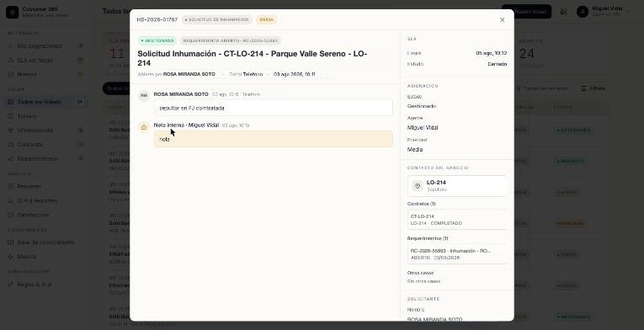The width and height of the screenshot is (644, 330).
Task: Click the Gestionado status badge
Action: pyautogui.click(x=157, y=40)
